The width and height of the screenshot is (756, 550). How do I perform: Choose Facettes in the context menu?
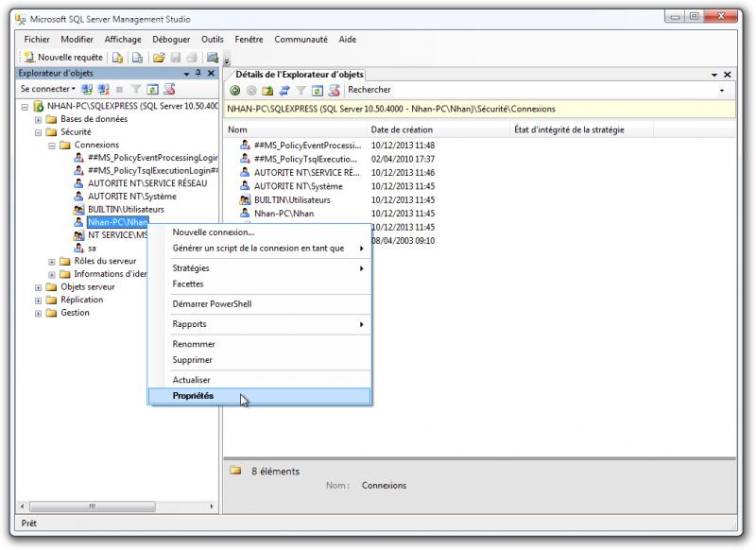point(259,284)
